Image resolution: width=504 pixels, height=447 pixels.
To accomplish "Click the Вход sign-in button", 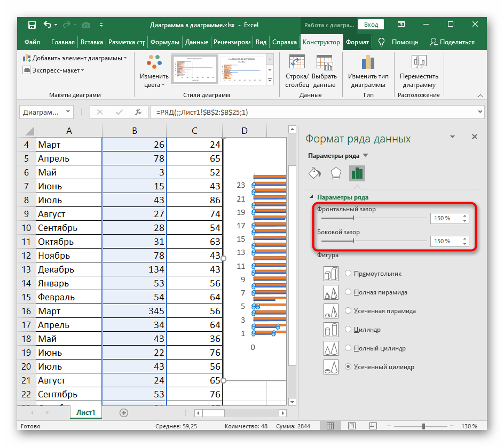I will click(x=371, y=25).
